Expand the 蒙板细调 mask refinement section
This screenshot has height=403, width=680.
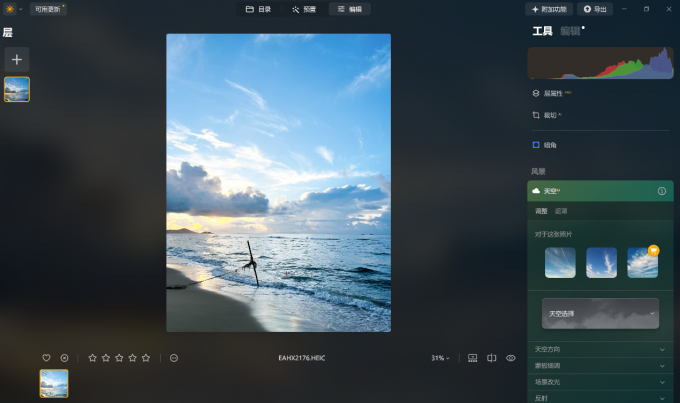click(x=600, y=366)
